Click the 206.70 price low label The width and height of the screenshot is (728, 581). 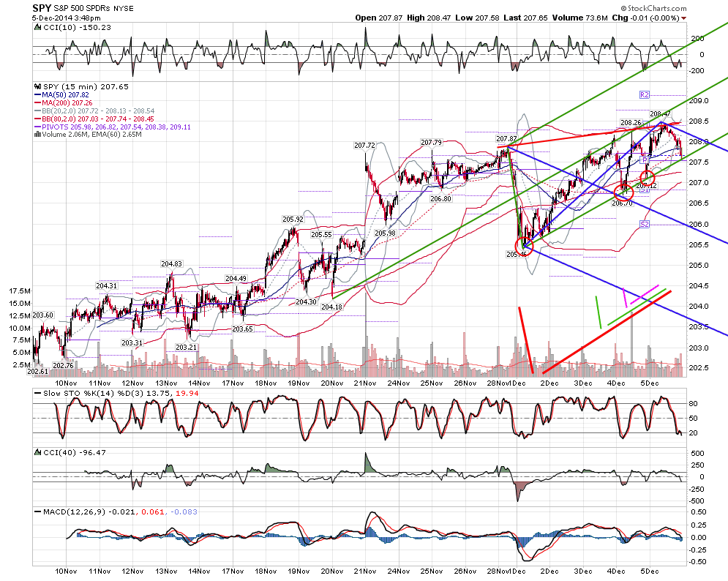[x=622, y=203]
